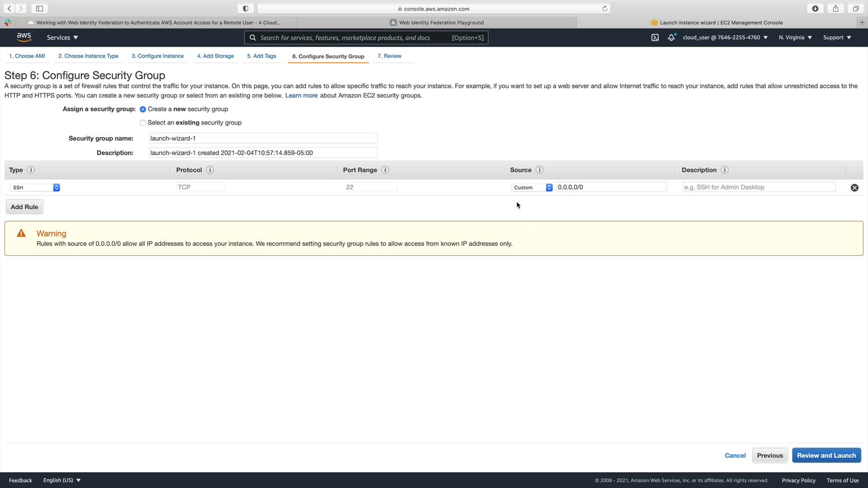Show info for Type column
This screenshot has width=868, height=488.
(x=31, y=170)
